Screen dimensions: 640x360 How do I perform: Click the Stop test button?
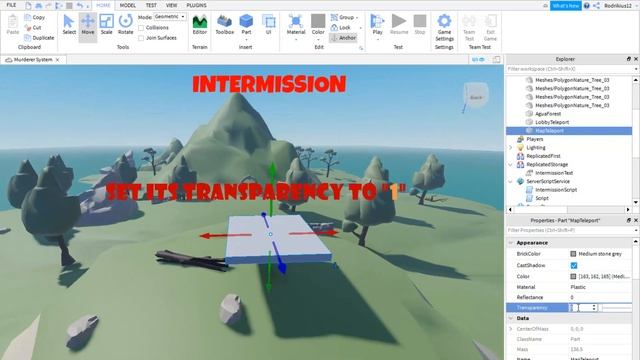click(420, 25)
